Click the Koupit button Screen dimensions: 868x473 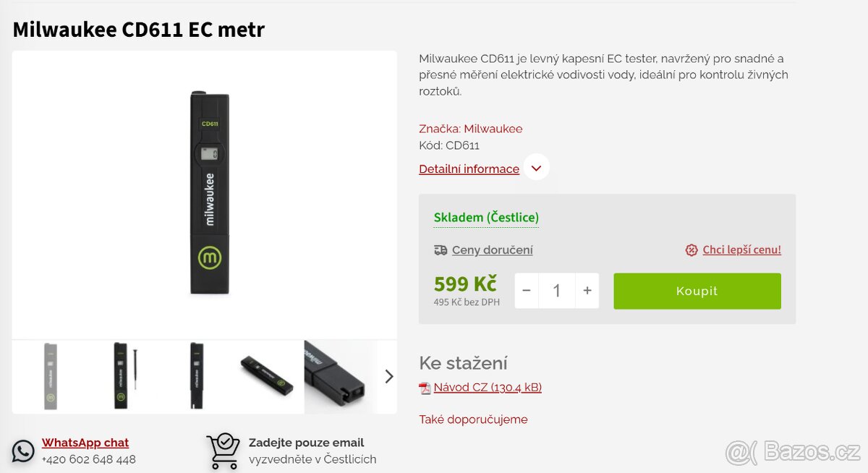[696, 291]
